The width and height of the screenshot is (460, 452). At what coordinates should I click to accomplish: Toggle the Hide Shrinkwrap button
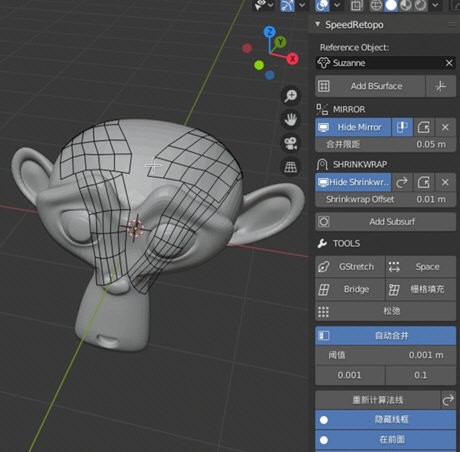pyautogui.click(x=353, y=182)
